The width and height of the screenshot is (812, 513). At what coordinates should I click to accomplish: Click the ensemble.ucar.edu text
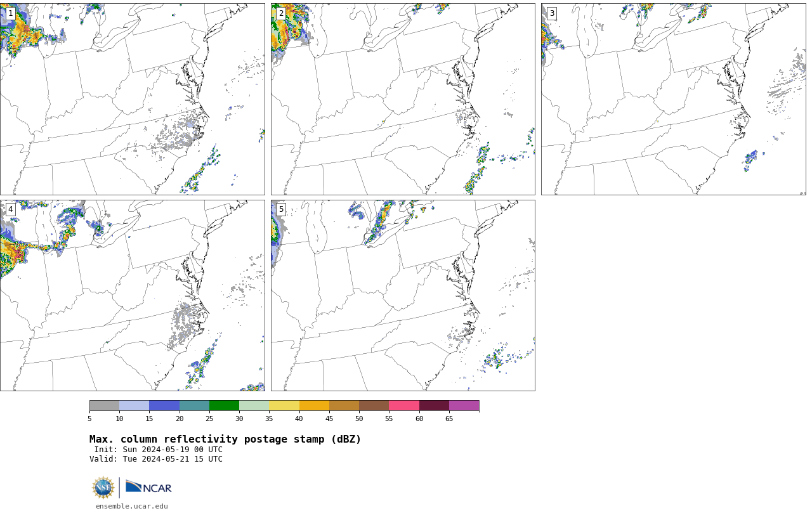(132, 506)
